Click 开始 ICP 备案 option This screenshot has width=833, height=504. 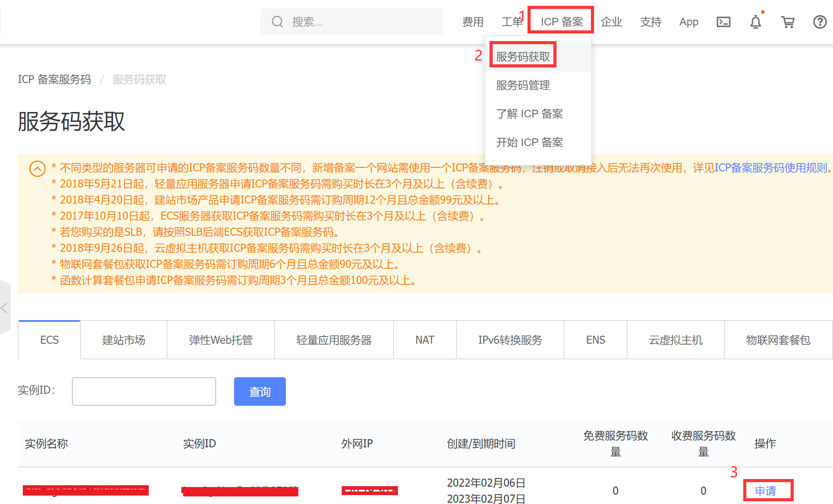530,142
